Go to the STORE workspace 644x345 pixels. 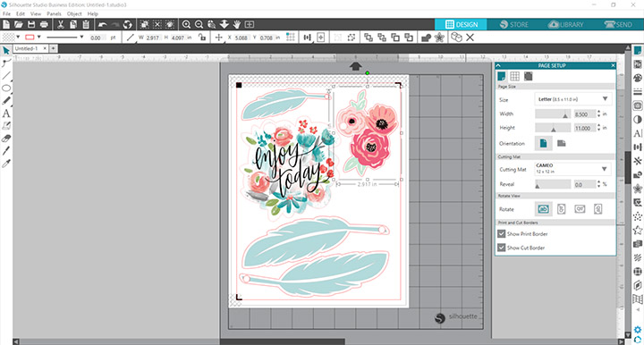(513, 25)
